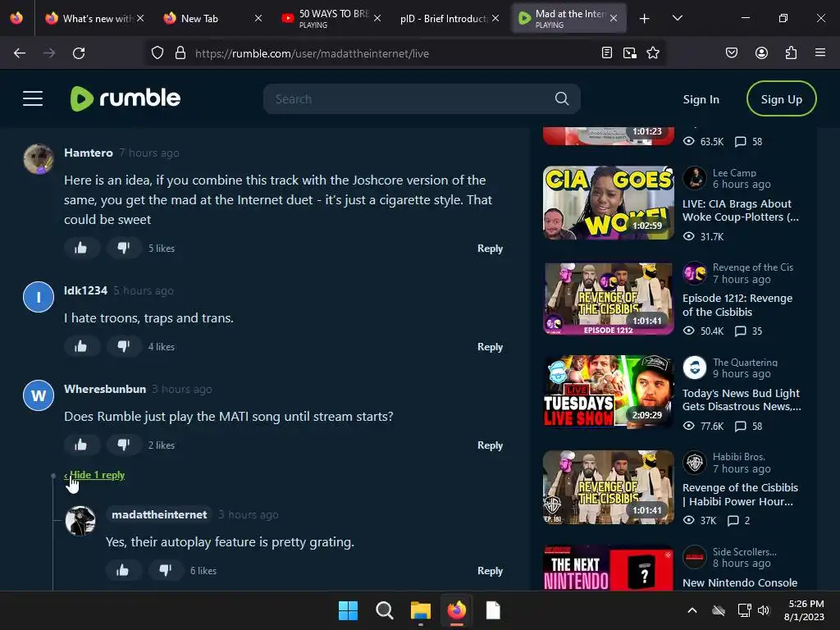840x630 pixels.
Task: Open Side Scrollers channel avatar
Action: point(694,557)
